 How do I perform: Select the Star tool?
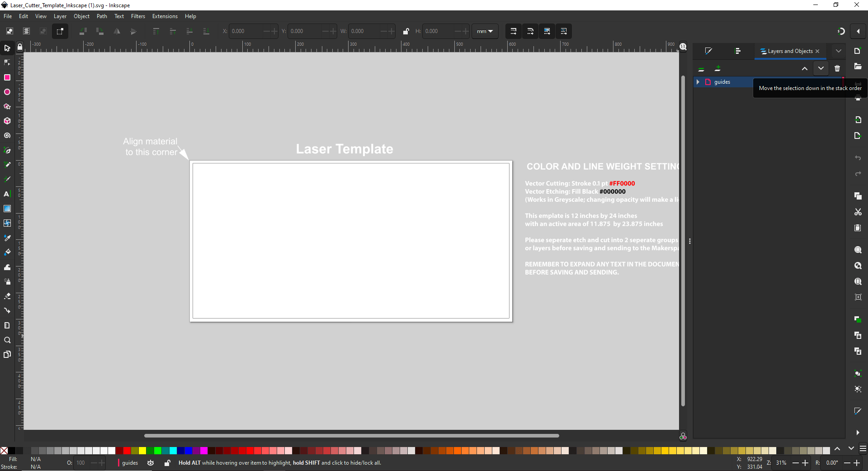click(x=7, y=106)
